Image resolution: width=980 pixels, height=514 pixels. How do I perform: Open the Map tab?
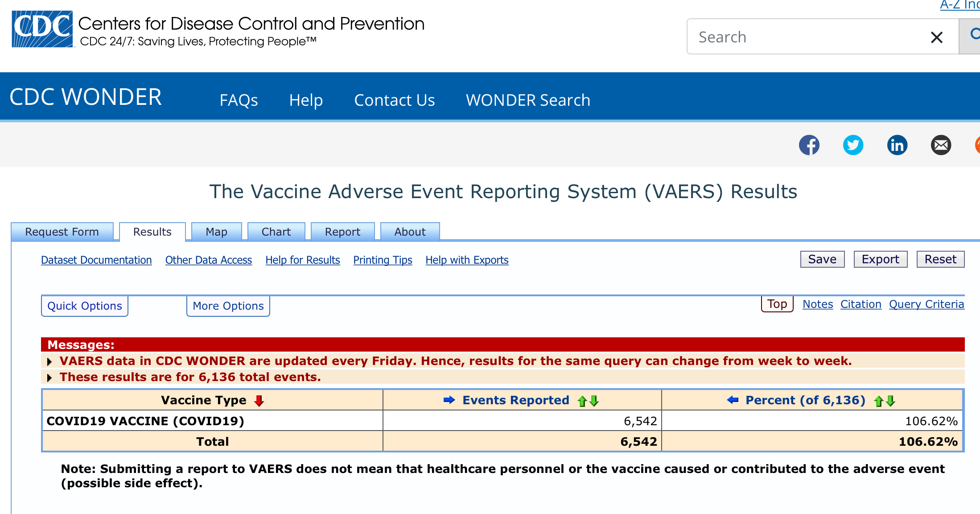[217, 232]
